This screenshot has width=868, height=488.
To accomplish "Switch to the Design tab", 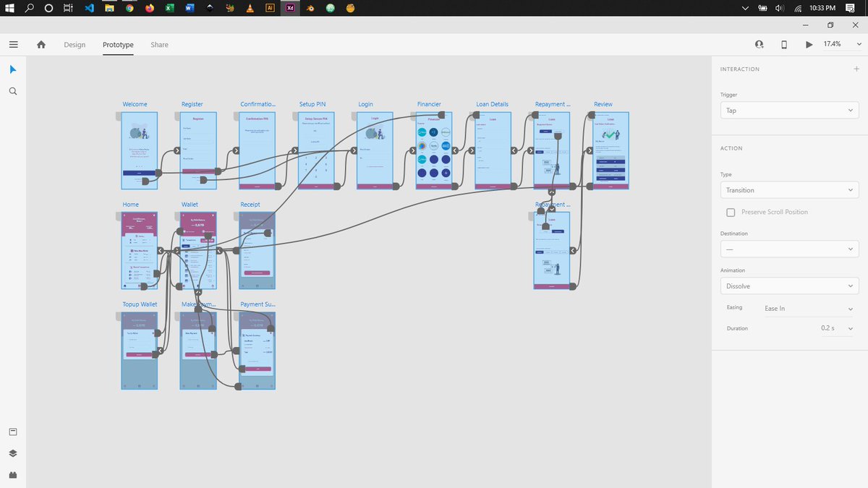I will (75, 45).
